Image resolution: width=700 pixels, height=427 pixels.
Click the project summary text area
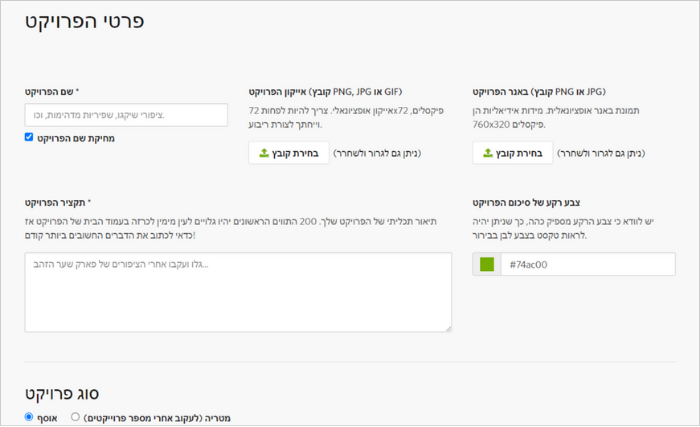pos(238,292)
